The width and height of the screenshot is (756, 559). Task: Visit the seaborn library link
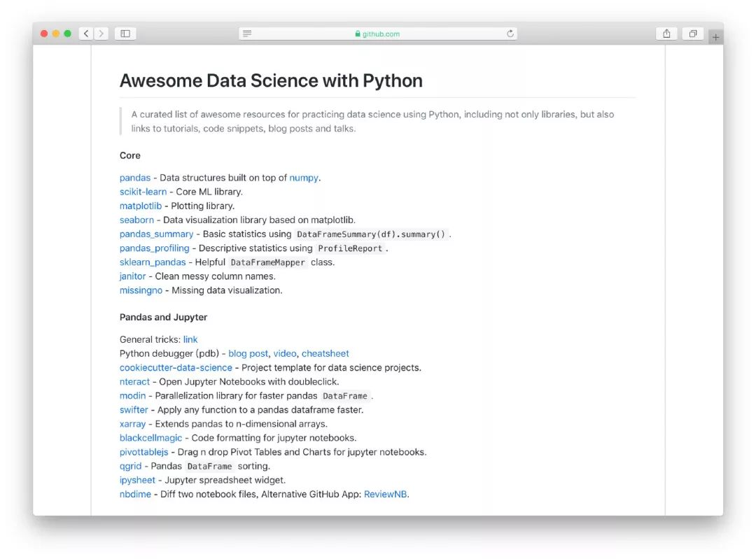136,220
